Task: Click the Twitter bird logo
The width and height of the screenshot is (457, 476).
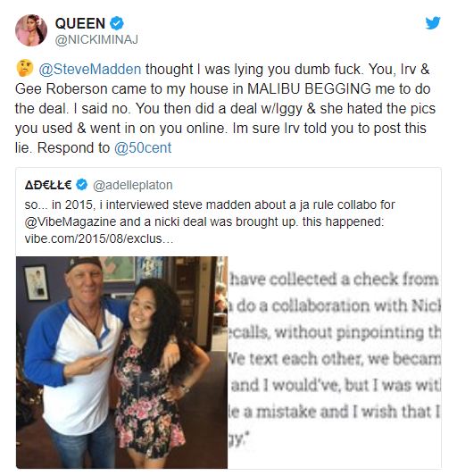Action: click(x=433, y=23)
